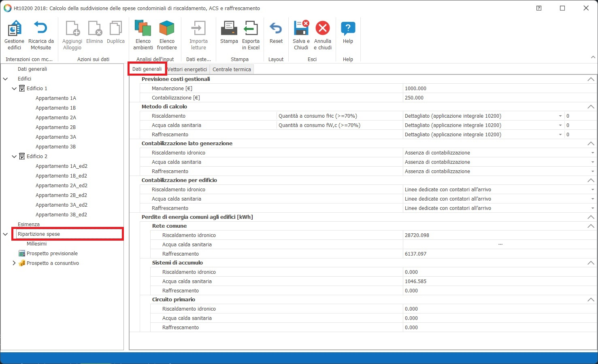Collapse the Edificio 1 tree node

click(x=14, y=89)
